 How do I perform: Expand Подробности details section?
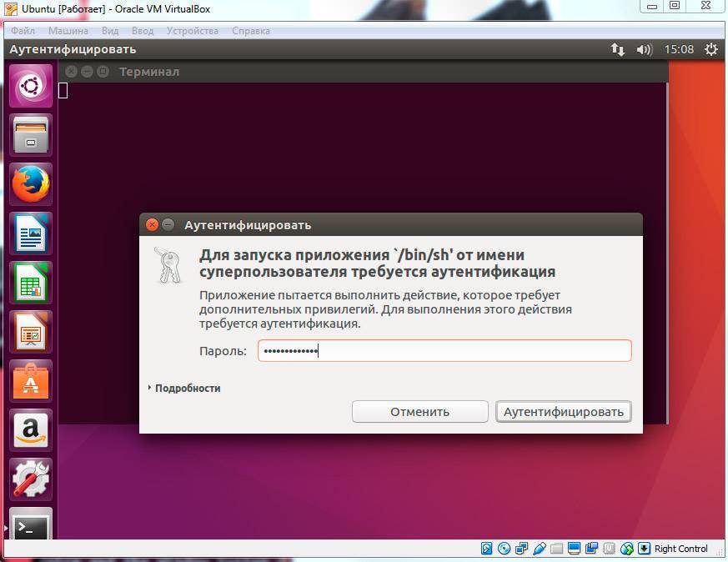tap(184, 388)
